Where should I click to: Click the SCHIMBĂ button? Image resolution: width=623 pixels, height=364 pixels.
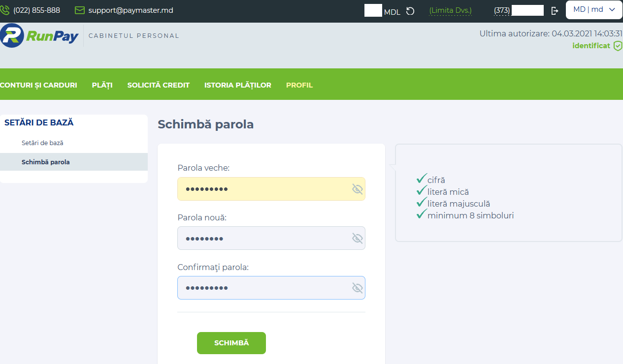pyautogui.click(x=231, y=343)
